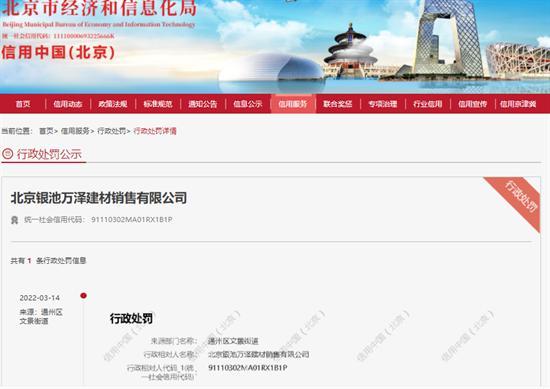
Task: Open the 通知公告 section
Action: point(202,104)
